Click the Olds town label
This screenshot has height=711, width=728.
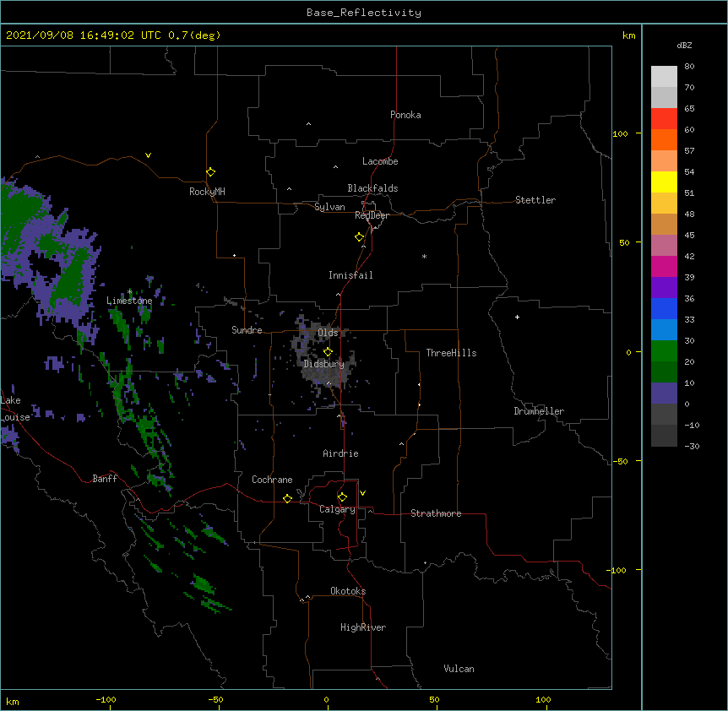click(328, 333)
